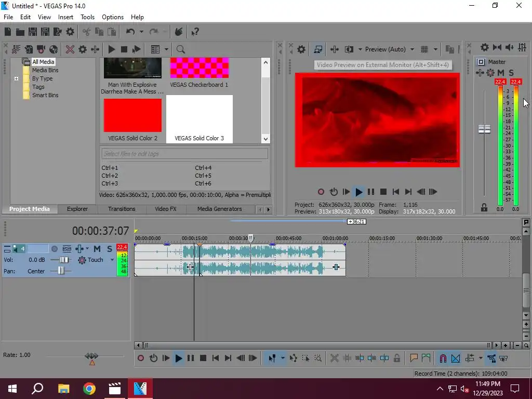Open Normal Edit Tool dropdown arrow
The height and width of the screenshot is (399, 532).
coord(282,358)
